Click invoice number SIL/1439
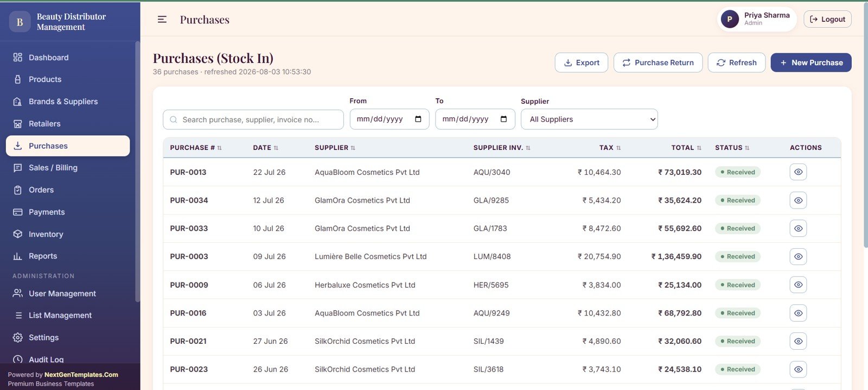The height and width of the screenshot is (390, 868). 488,341
